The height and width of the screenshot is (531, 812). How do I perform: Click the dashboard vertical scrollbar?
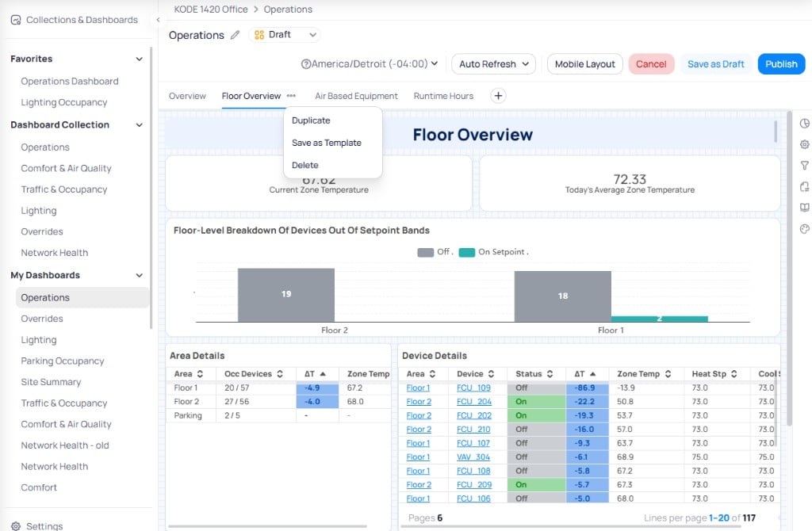click(x=789, y=268)
